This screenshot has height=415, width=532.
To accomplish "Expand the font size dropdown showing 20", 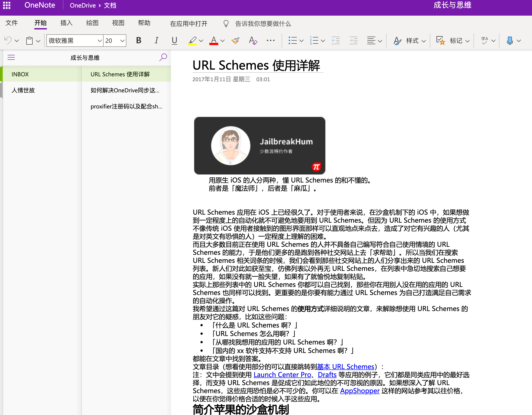I will (x=122, y=41).
